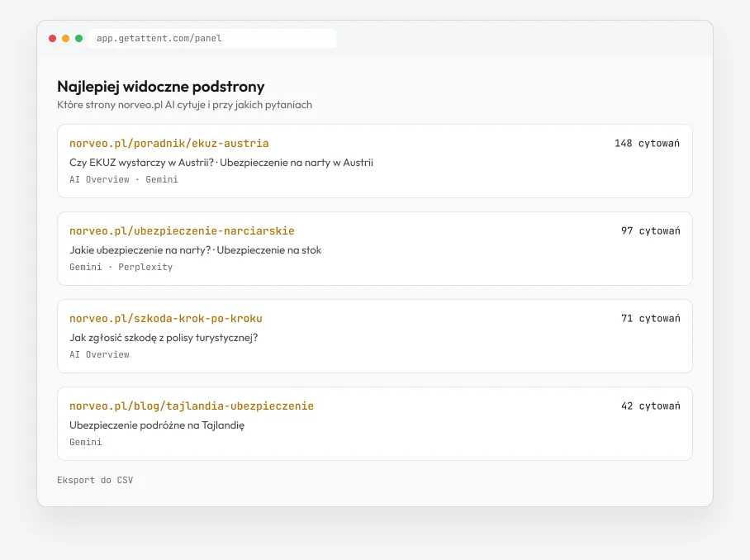The height and width of the screenshot is (560, 750).
Task: Click the "AI Overview" label under szkoda-krok-po-kroku
Action: (x=99, y=354)
